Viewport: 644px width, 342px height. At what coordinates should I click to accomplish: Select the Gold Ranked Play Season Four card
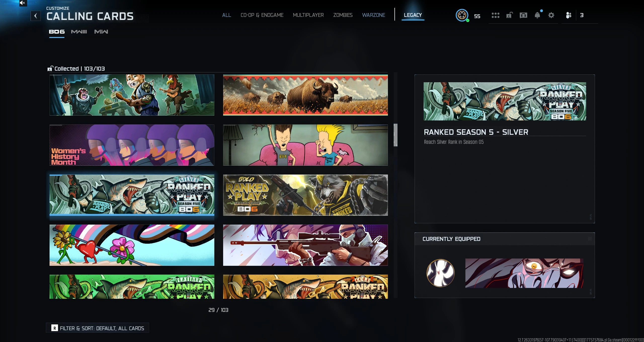pos(305,195)
